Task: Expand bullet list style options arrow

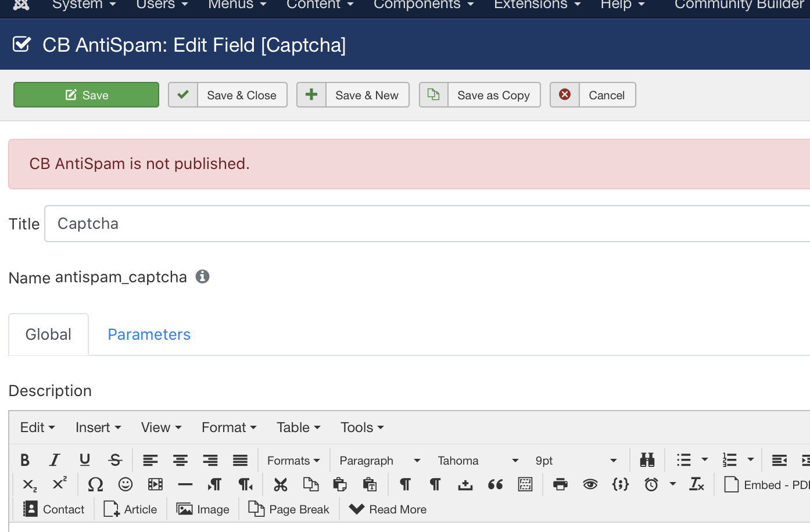Action: coord(705,460)
